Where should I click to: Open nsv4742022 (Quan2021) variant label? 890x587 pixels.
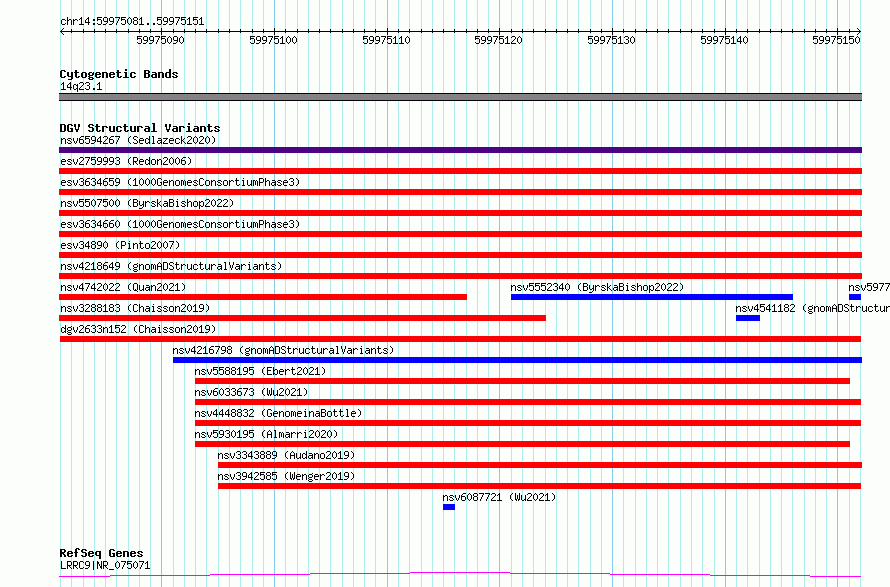coord(123,287)
